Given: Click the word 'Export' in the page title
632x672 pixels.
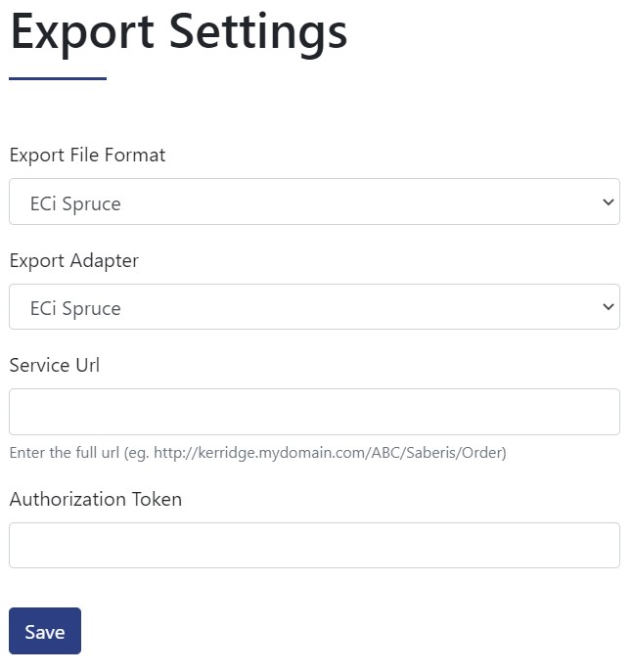Looking at the screenshot, I should point(82,33).
